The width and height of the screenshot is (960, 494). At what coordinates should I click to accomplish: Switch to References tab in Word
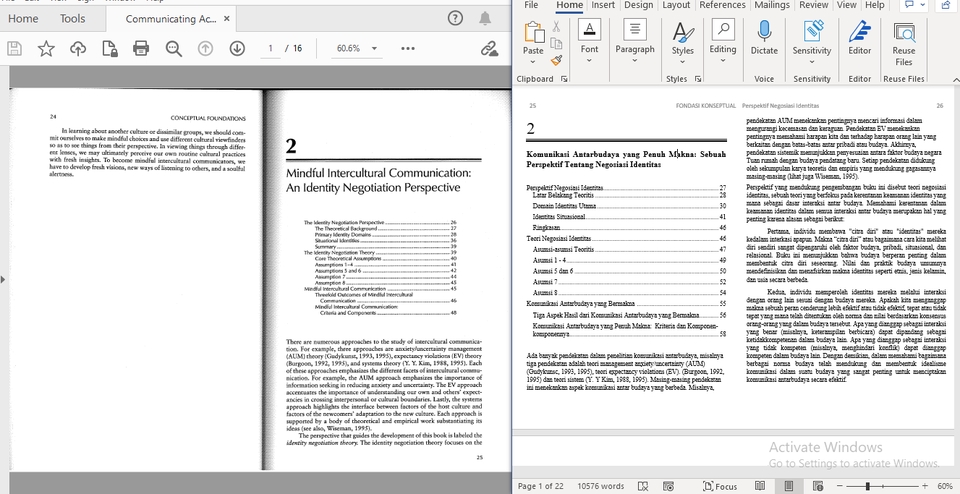click(722, 5)
